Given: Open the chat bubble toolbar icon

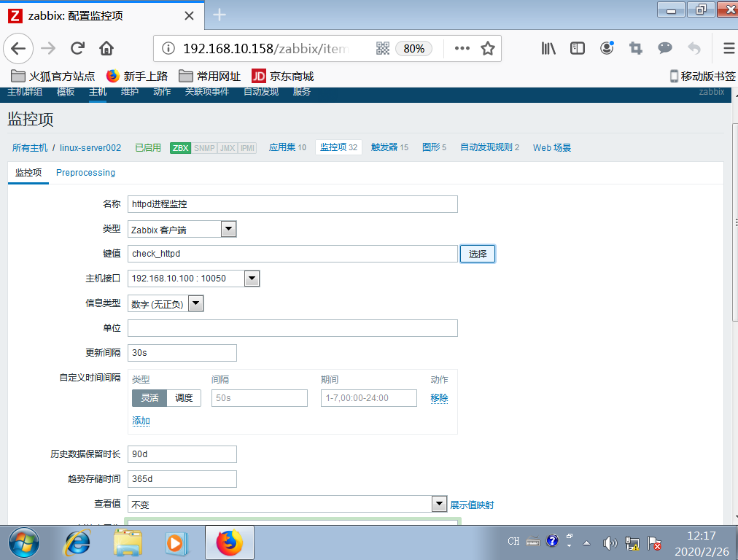Looking at the screenshot, I should 665,48.
